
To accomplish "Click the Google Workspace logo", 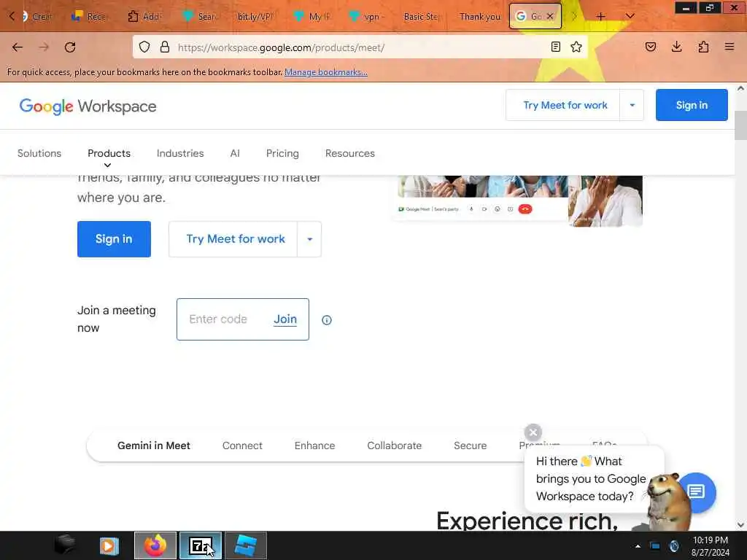I will tap(88, 106).
